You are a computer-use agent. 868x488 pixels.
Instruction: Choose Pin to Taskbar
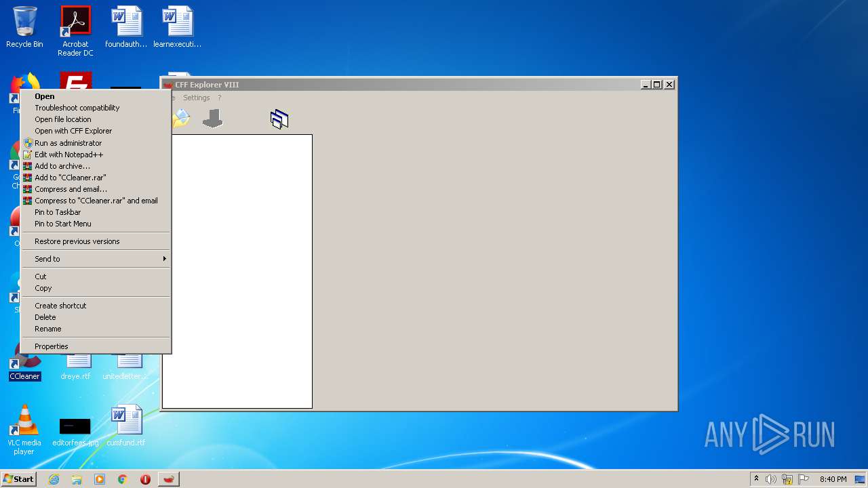coord(96,212)
